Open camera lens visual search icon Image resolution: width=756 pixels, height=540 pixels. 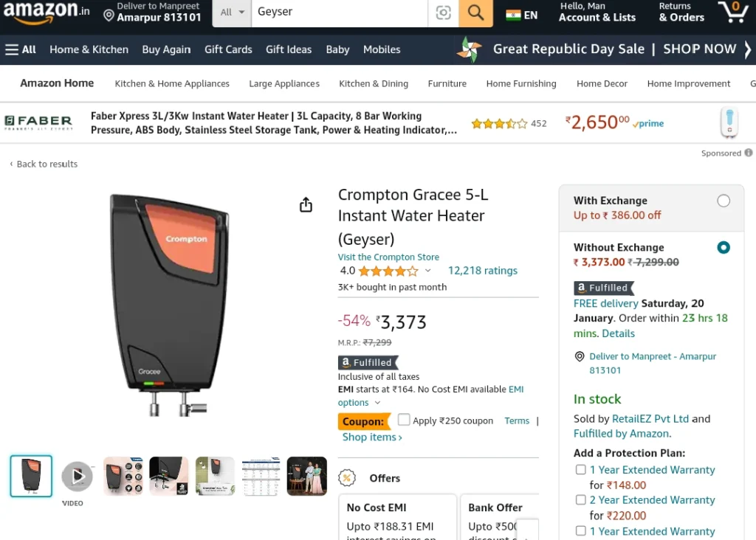[x=443, y=13]
